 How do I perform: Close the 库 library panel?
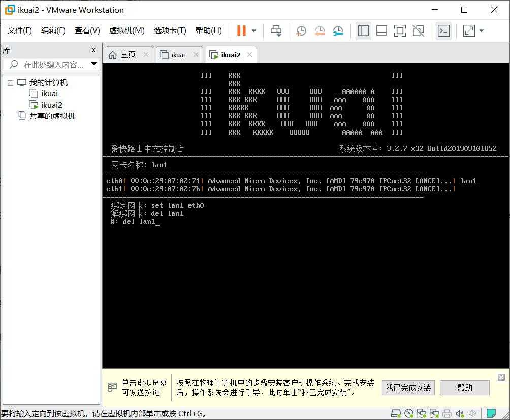click(x=93, y=50)
